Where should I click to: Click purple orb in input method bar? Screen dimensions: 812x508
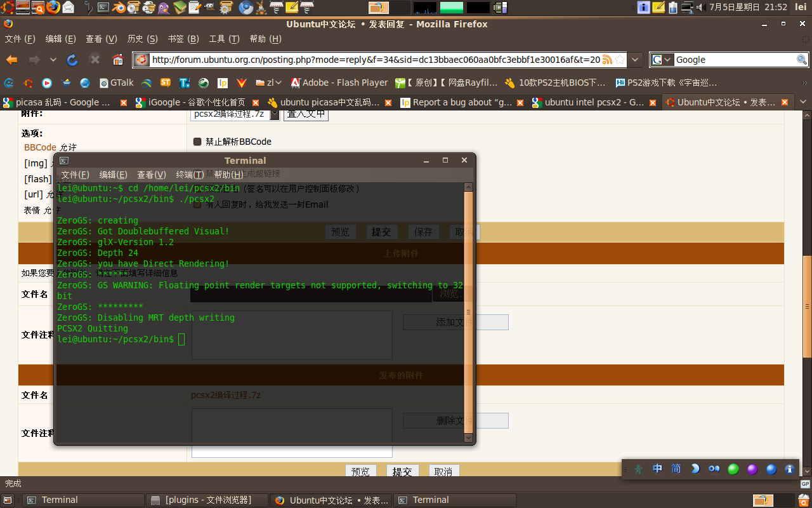[752, 469]
